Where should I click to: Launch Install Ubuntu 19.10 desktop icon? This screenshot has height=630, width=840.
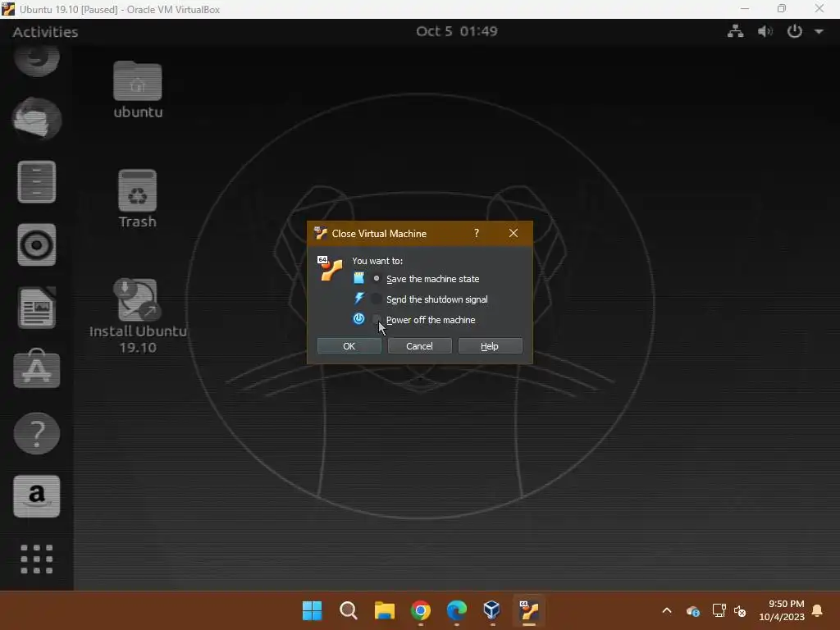coord(138,316)
